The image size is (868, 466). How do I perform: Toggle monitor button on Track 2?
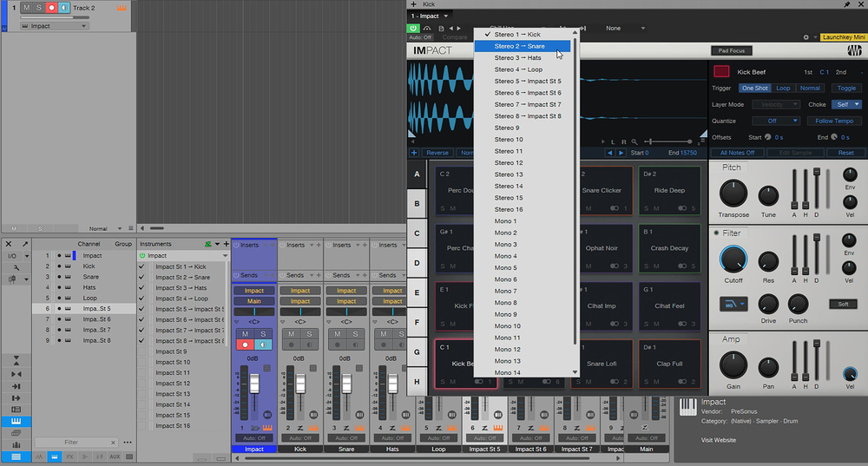(63, 9)
